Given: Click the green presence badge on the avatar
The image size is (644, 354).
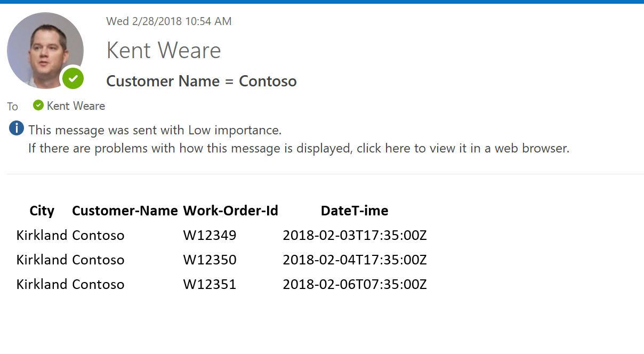Looking at the screenshot, I should (x=73, y=79).
